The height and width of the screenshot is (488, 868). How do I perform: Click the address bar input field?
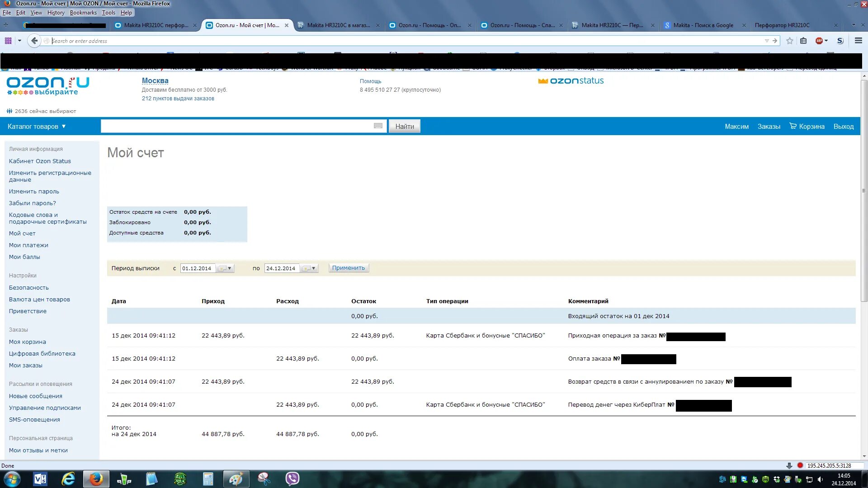point(406,41)
